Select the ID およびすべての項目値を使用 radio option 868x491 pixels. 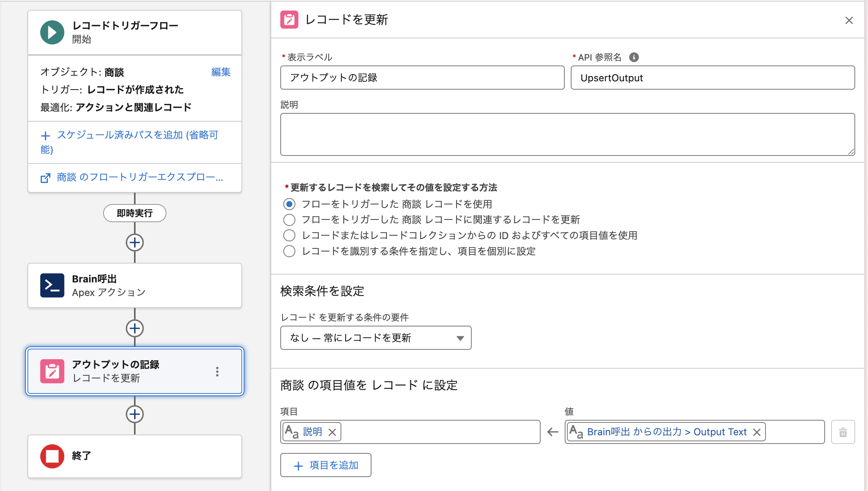pyautogui.click(x=289, y=235)
